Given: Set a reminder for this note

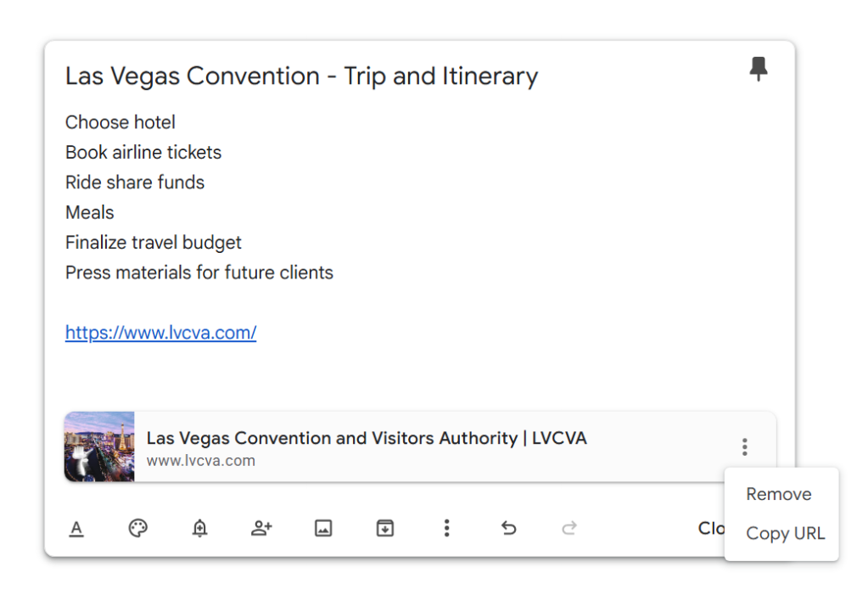Looking at the screenshot, I should click(199, 528).
